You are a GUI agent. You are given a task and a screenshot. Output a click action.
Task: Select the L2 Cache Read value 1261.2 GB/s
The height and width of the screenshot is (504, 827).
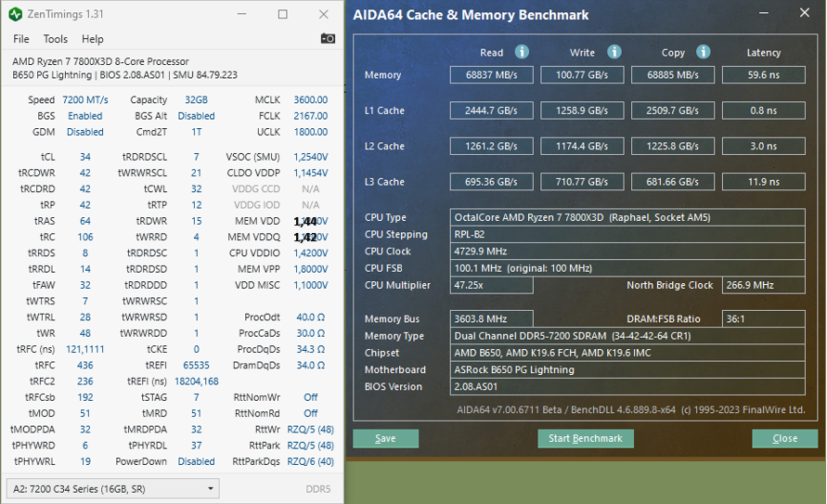point(492,146)
